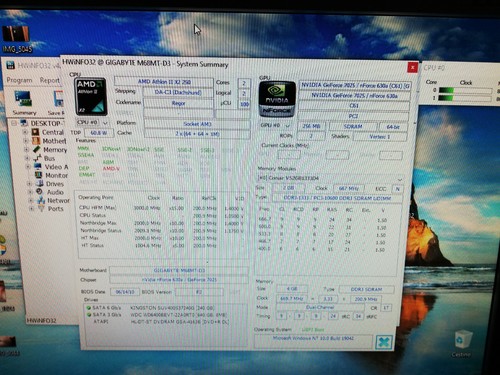This screenshot has width=500, height=375.
Task: Click the NVIDIA nForce GPU logo
Action: pos(277,99)
